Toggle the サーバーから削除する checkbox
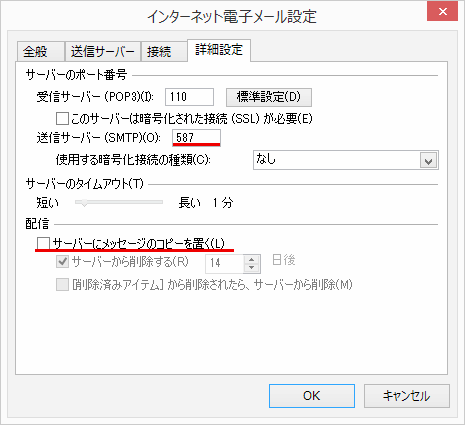 coord(62,262)
